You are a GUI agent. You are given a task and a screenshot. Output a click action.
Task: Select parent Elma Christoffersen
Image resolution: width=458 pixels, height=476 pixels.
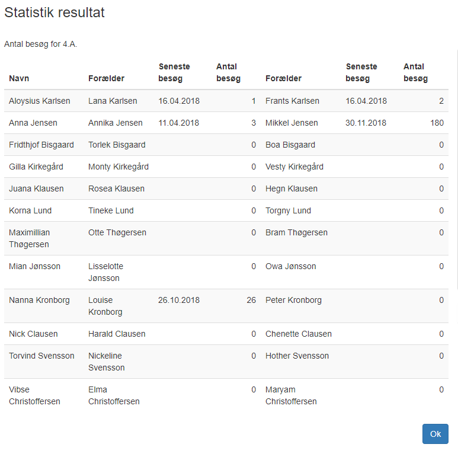click(114, 395)
